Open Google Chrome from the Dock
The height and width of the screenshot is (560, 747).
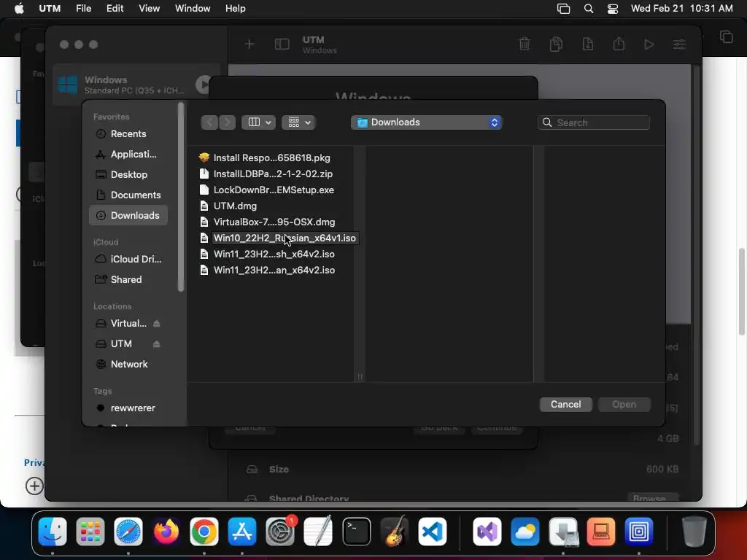tap(204, 532)
